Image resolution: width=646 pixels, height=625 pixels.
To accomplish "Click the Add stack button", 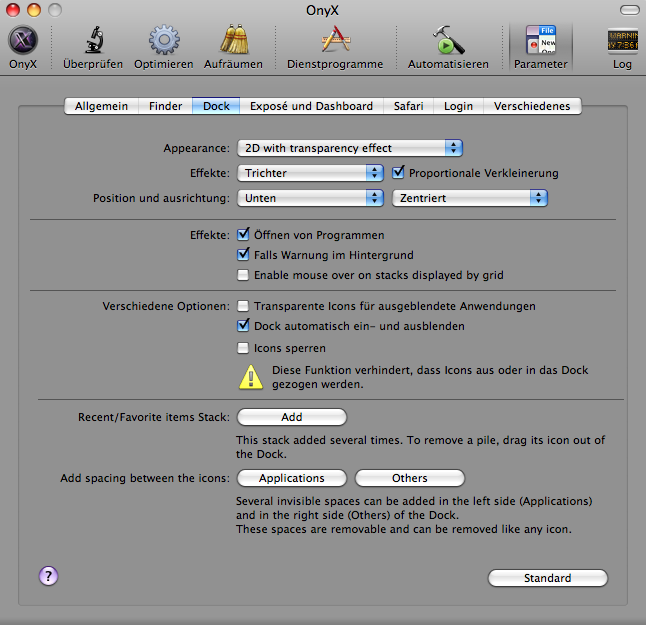I will [x=291, y=417].
